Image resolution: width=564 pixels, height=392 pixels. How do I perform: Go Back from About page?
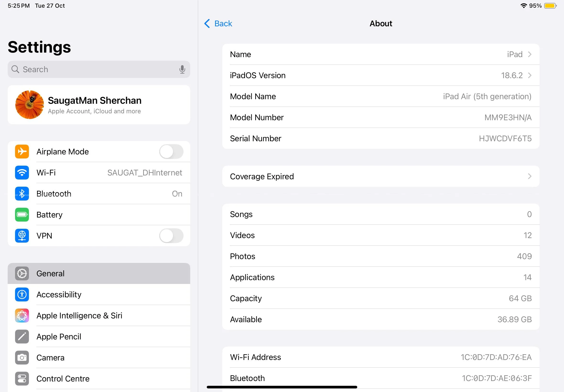(218, 24)
